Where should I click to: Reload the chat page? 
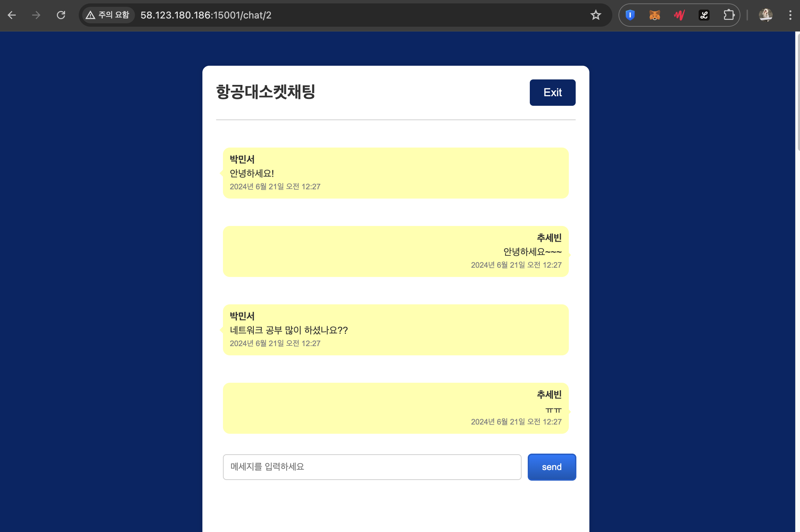[x=61, y=15]
